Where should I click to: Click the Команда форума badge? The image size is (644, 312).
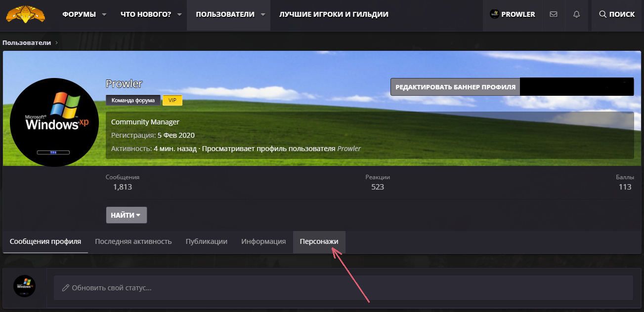point(133,100)
